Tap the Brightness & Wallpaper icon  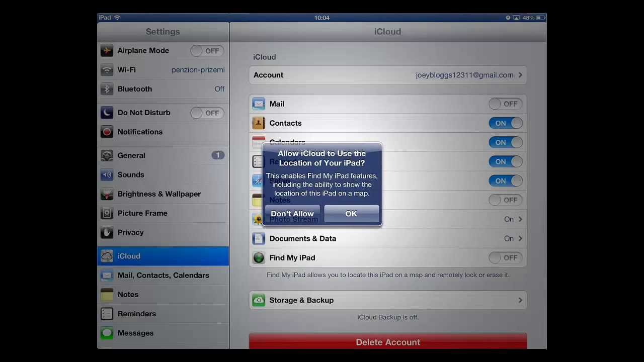107,194
